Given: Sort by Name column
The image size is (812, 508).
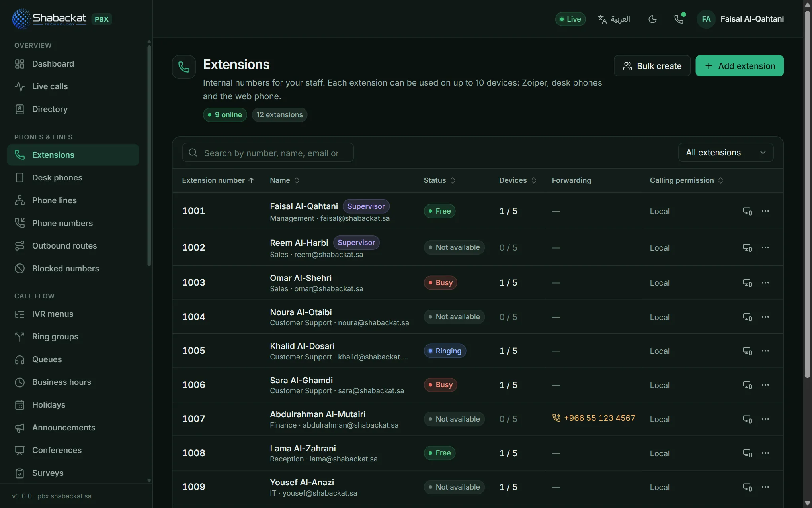Looking at the screenshot, I should point(285,180).
